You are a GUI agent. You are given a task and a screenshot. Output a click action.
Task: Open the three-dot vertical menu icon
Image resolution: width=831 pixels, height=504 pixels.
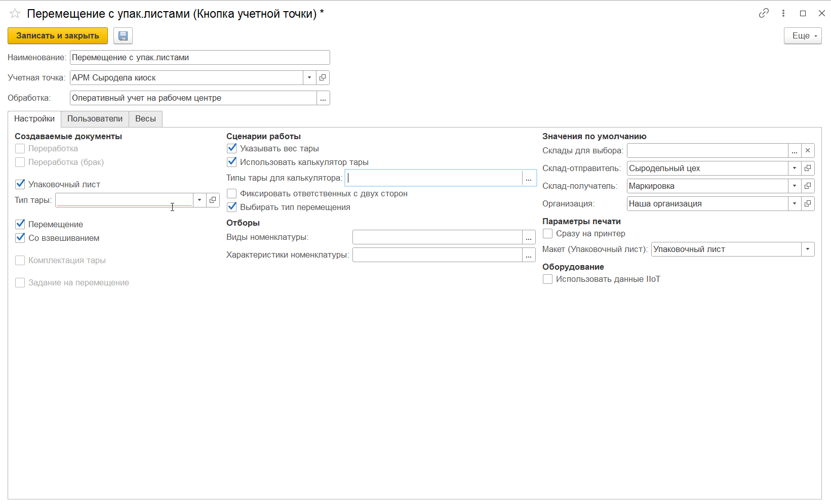point(783,13)
